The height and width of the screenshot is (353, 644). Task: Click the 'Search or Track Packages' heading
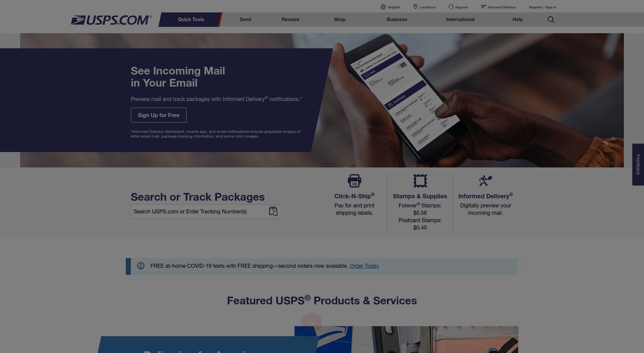(x=198, y=197)
